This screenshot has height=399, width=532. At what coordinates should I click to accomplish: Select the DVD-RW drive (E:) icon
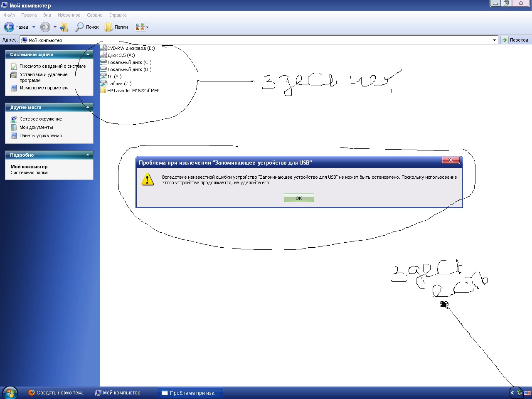tap(103, 48)
